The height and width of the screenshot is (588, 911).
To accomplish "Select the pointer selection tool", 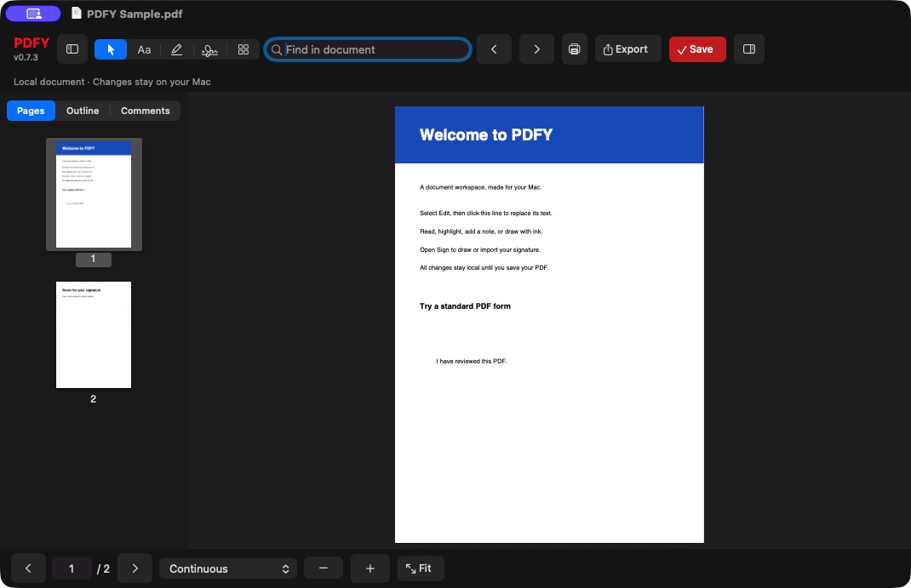I will pyautogui.click(x=111, y=50).
